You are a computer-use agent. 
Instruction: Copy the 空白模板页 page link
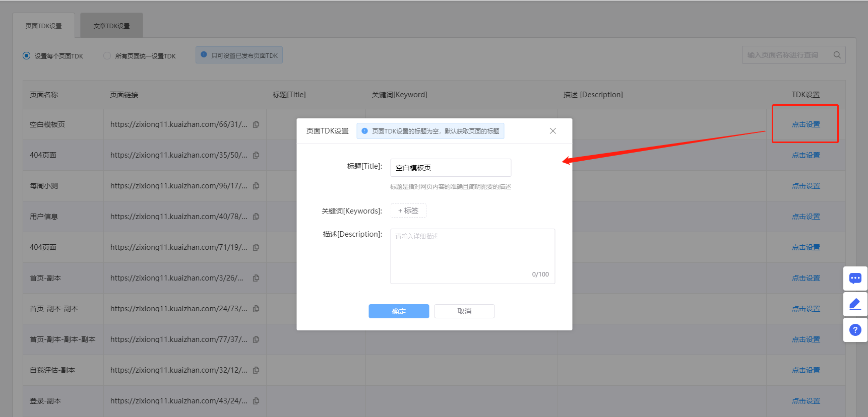click(256, 124)
